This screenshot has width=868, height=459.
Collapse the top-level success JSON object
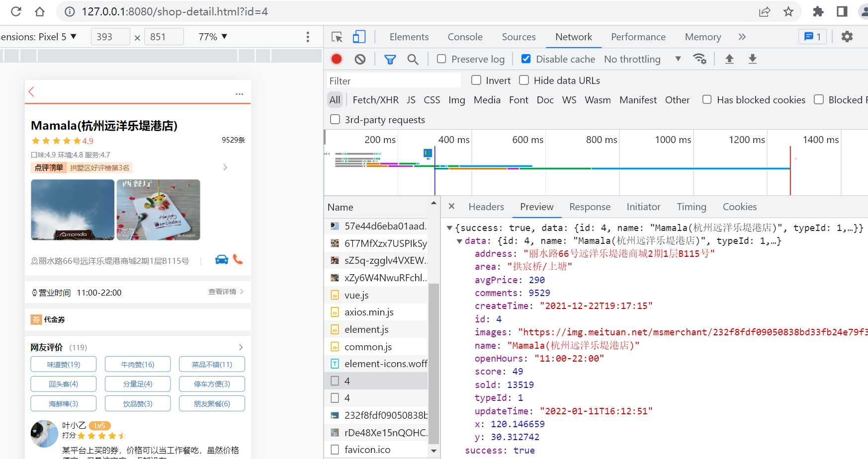[x=449, y=228]
